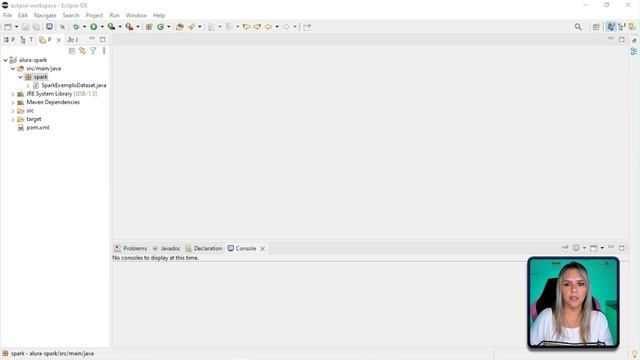Open the New dropdown arrow in toolbar
This screenshot has height=360, width=640.
click(x=16, y=27)
